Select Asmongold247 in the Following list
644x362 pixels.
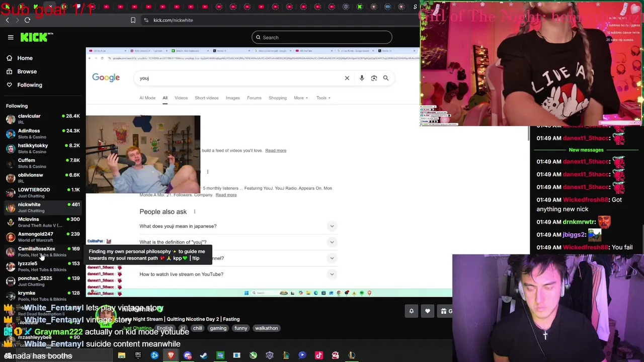[43, 237]
